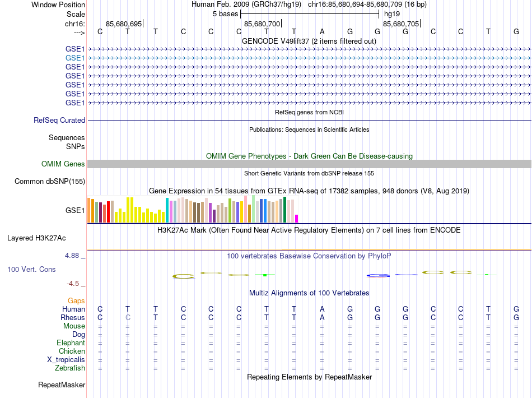
Task: Click the base A in sequence ruler
Action: pos(322,31)
